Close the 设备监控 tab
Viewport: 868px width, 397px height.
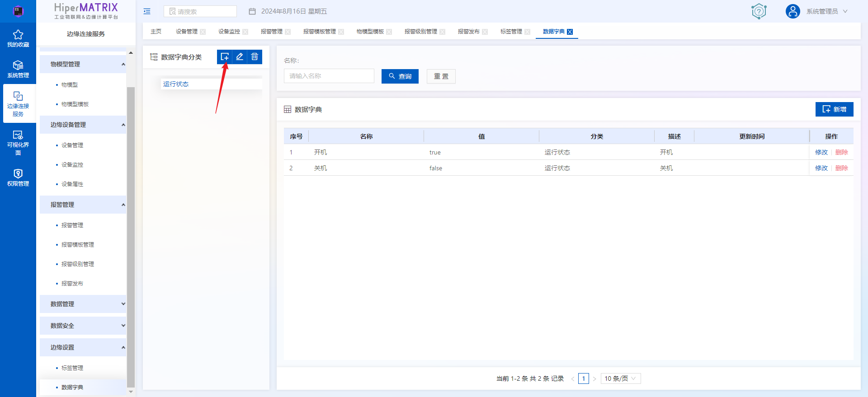[245, 32]
